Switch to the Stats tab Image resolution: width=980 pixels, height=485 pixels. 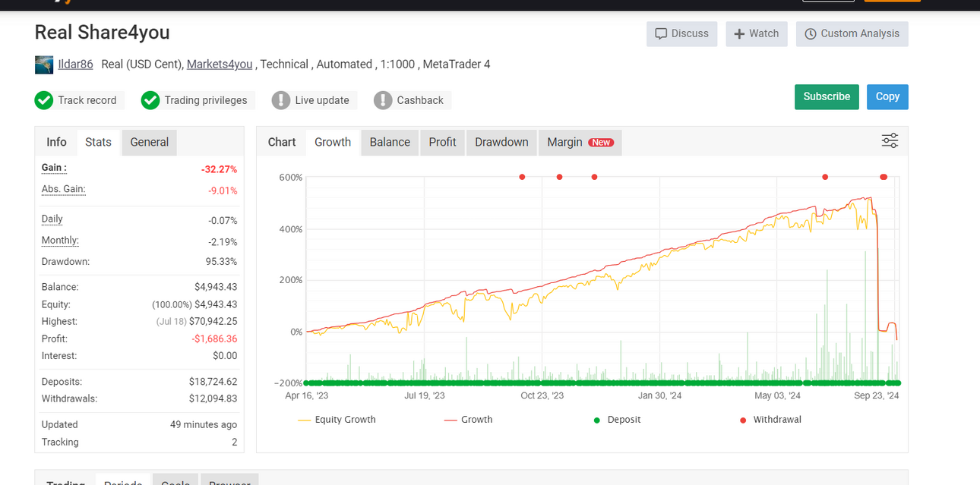tap(98, 142)
